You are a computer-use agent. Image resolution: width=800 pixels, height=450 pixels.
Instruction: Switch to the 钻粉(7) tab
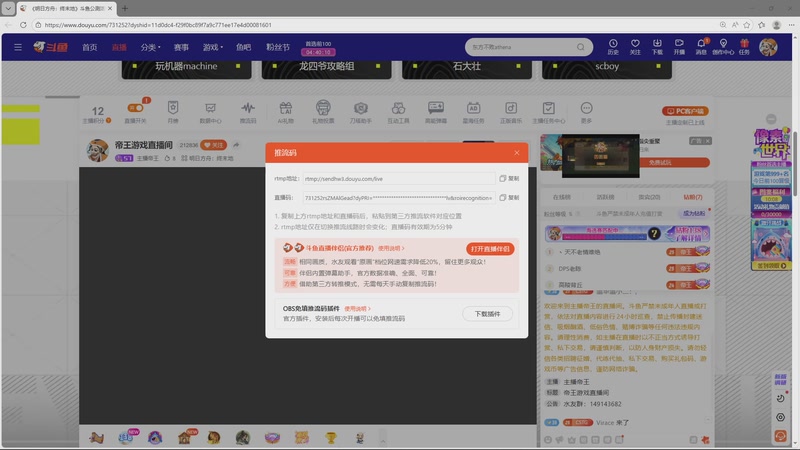pos(693,197)
